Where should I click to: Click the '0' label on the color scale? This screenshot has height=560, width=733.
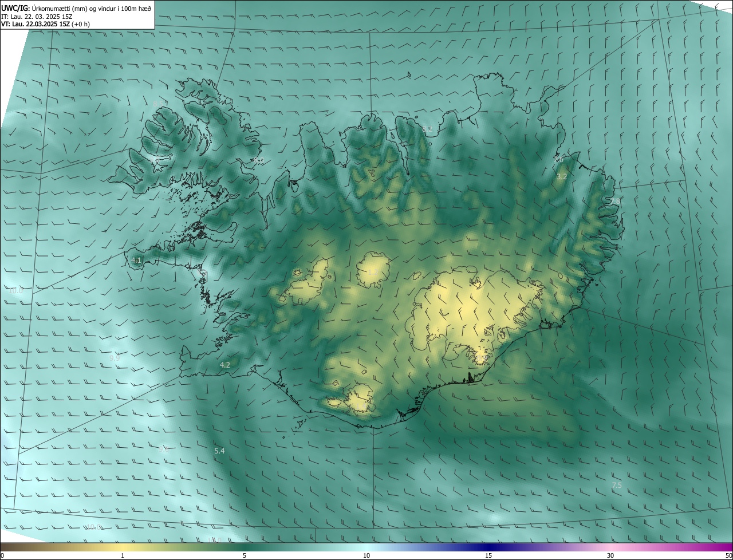pos(2,556)
